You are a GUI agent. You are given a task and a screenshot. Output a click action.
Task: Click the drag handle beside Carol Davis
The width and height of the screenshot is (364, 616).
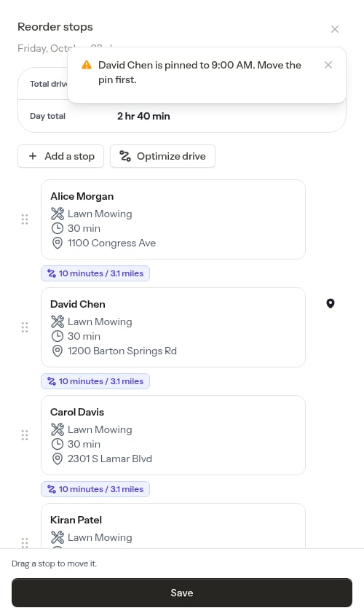(25, 435)
